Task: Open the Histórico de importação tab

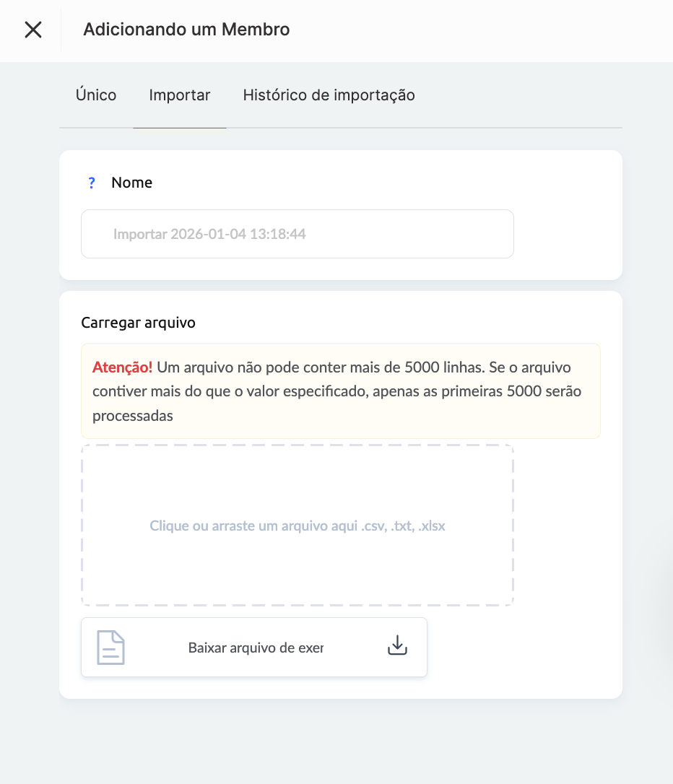Action: tap(329, 95)
